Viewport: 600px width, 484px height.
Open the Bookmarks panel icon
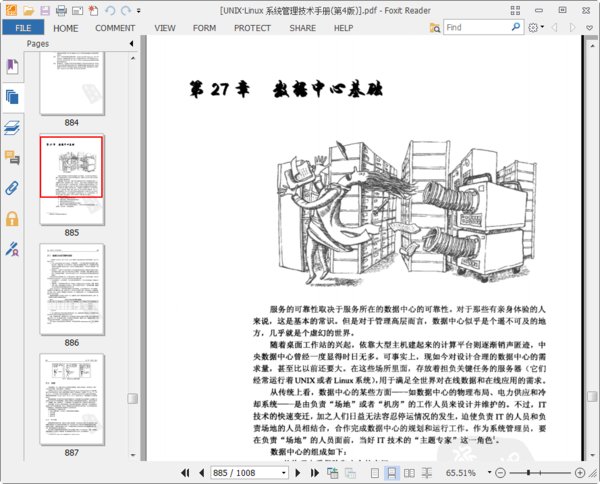pyautogui.click(x=12, y=67)
